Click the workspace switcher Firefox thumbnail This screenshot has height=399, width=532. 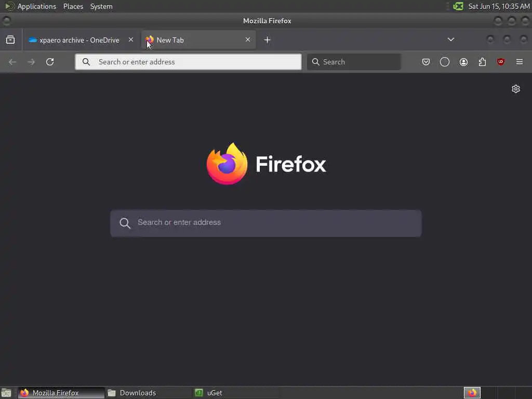click(472, 393)
